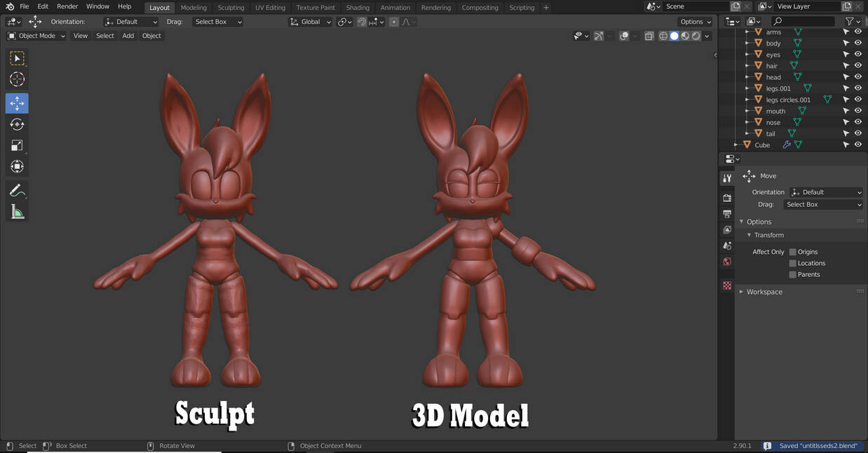The height and width of the screenshot is (453, 868).
Task: Pick the Annotate tool
Action: 17,190
